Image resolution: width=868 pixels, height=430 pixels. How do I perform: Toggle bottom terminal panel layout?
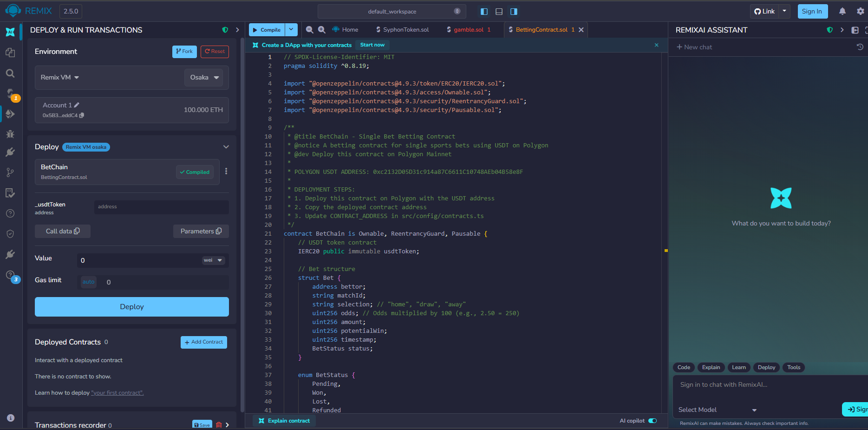pos(499,12)
